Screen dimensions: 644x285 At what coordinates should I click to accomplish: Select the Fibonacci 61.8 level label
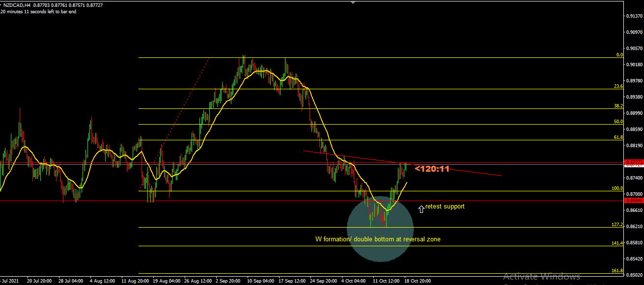point(618,138)
